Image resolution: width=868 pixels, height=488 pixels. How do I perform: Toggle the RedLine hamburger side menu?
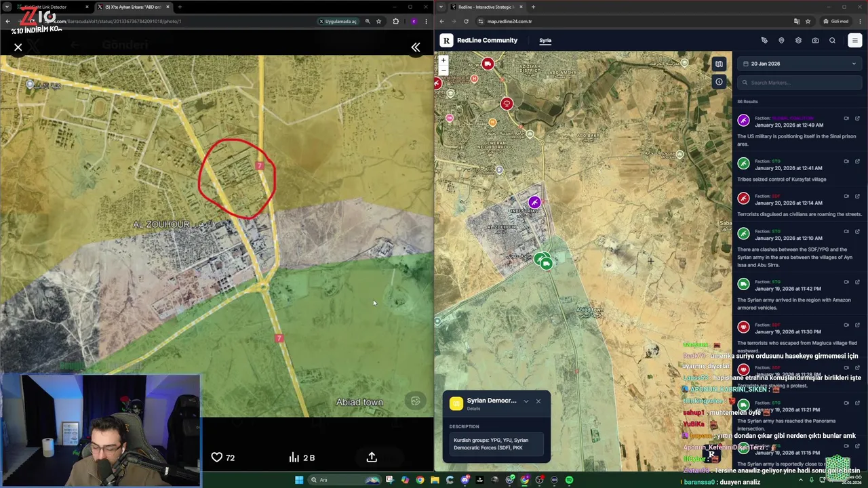click(854, 40)
